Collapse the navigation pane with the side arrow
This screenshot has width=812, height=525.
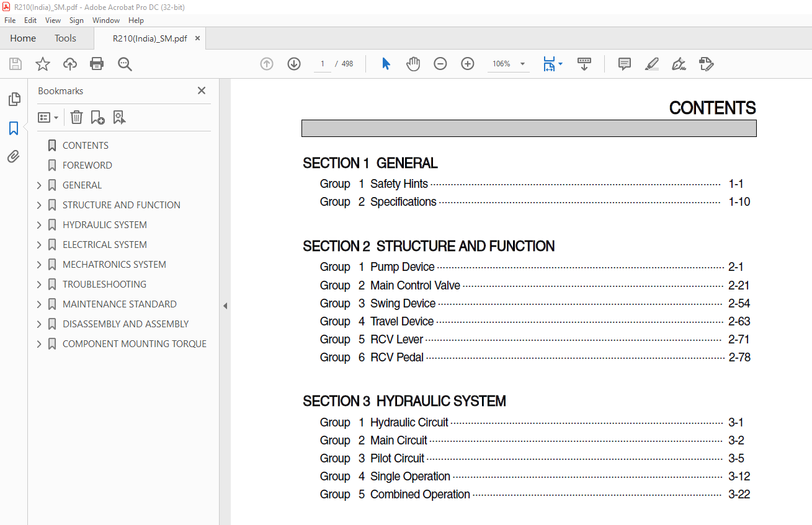(x=225, y=306)
